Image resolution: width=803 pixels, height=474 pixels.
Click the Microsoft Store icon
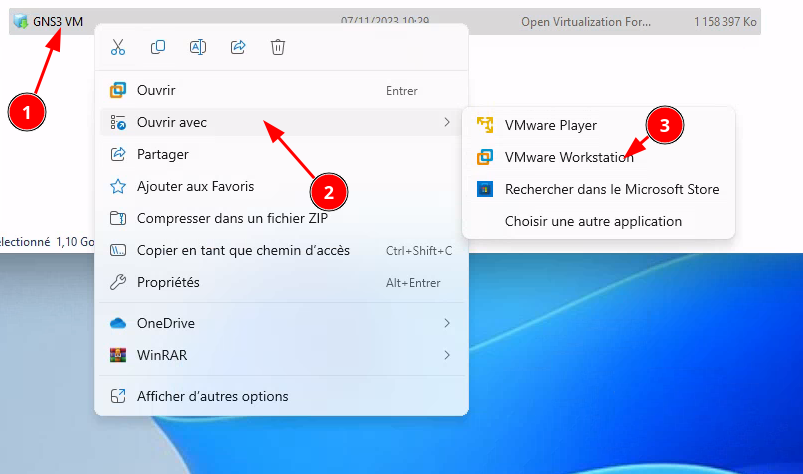(x=485, y=189)
